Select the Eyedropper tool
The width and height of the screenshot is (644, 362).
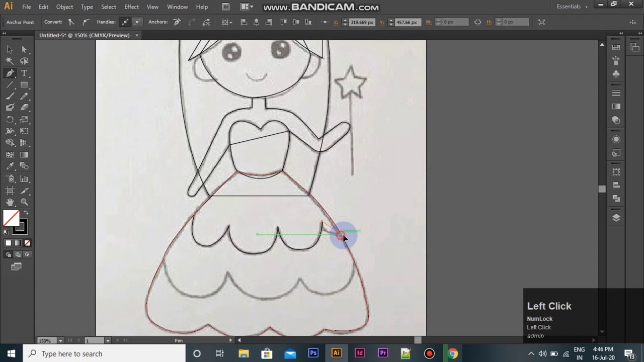10,166
